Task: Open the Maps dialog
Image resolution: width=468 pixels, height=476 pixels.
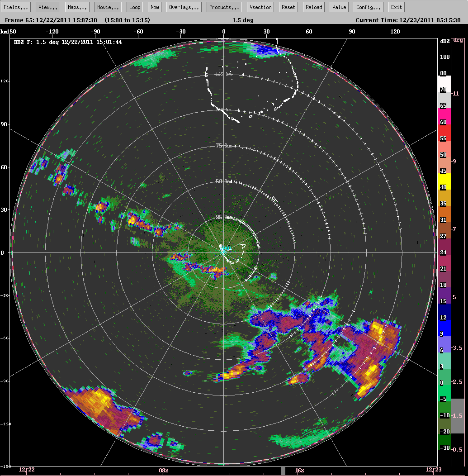Action: point(77,7)
